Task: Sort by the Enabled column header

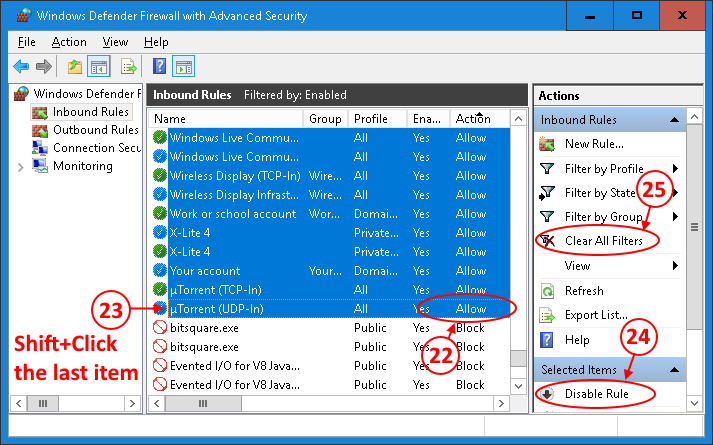Action: tap(428, 119)
